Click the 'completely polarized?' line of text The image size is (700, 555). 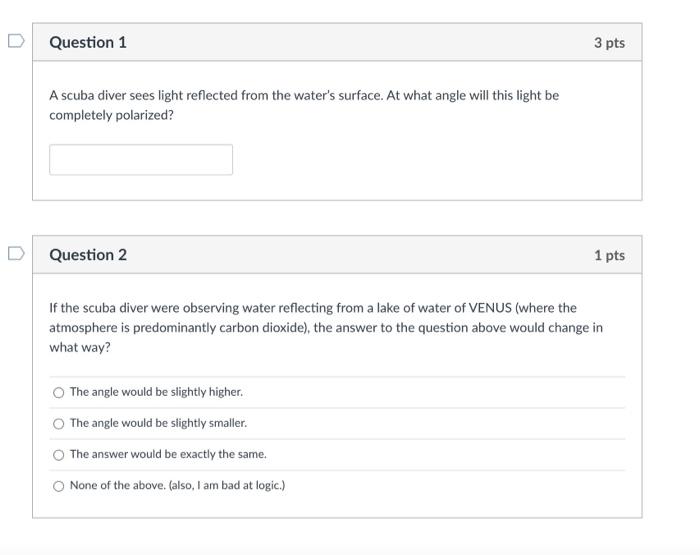111,115
